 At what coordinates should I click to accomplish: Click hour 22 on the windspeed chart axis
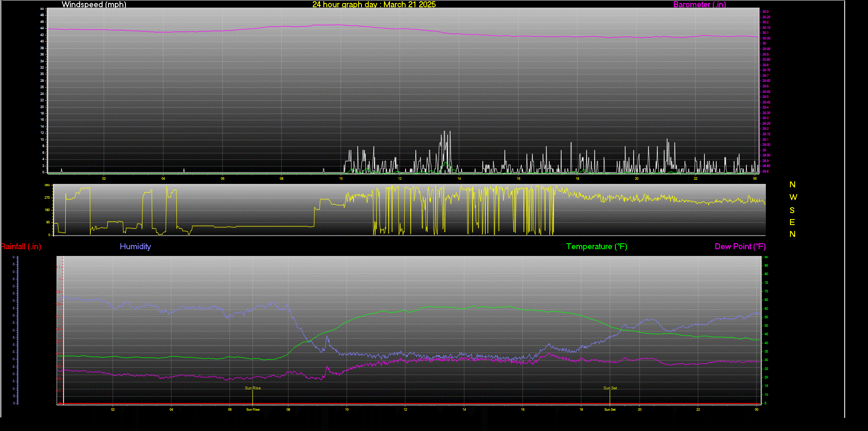696,178
